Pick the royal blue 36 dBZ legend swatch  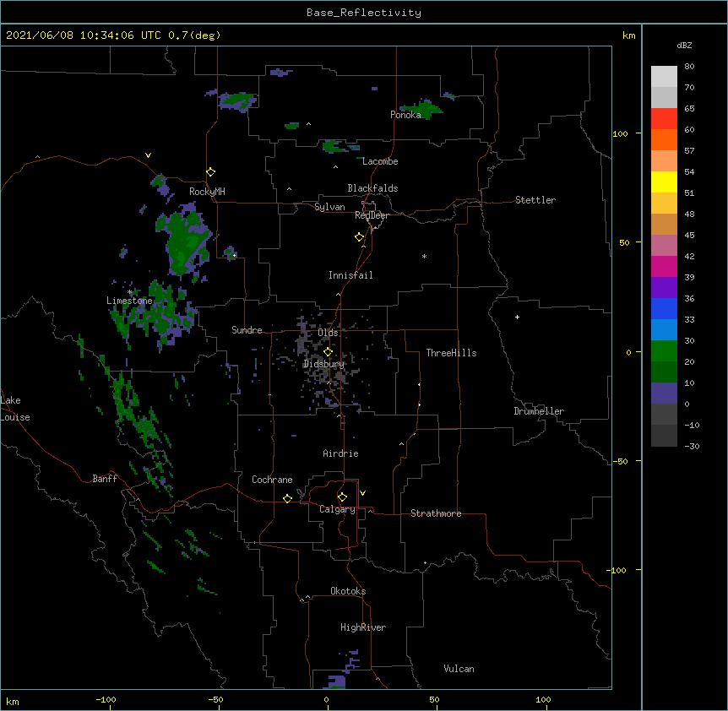pos(664,308)
